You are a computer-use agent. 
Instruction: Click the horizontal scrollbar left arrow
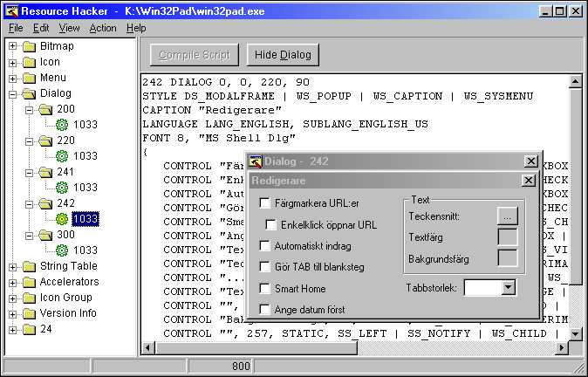click(x=148, y=347)
